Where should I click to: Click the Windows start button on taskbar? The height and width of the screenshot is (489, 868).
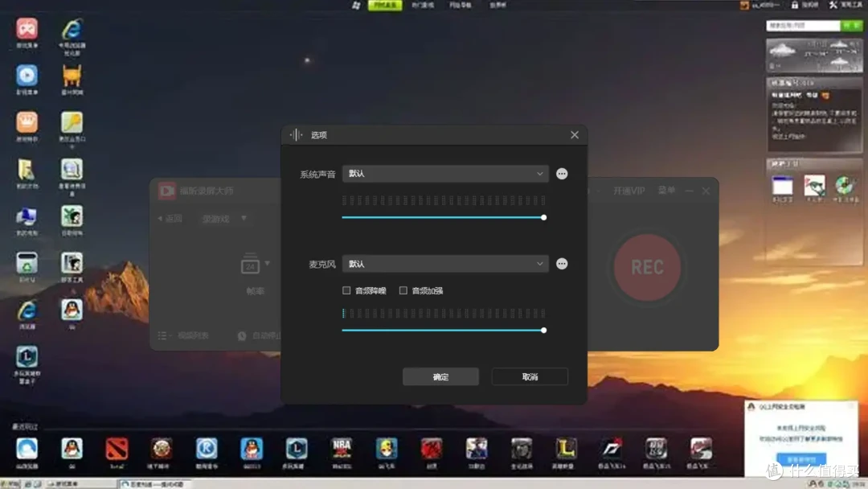point(10,484)
